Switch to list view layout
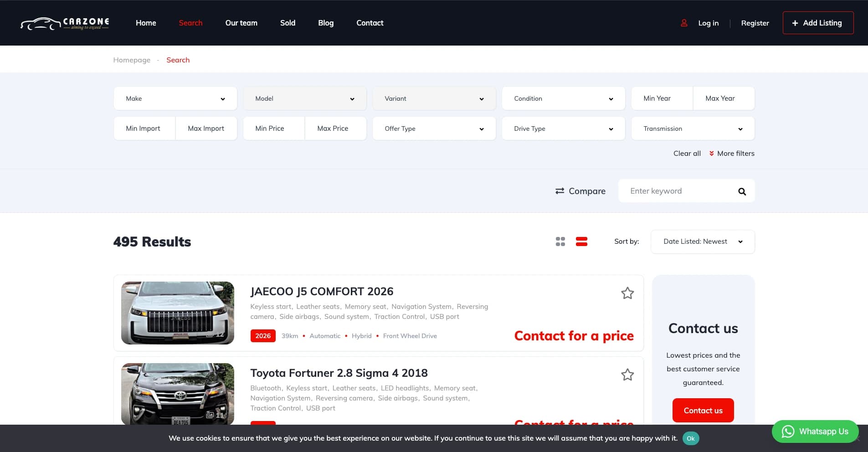Screen dimensions: 868x452 (x=581, y=241)
